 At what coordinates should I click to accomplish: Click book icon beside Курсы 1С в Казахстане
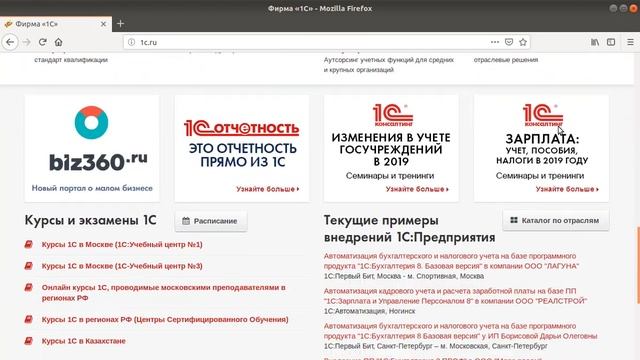pos(29,340)
